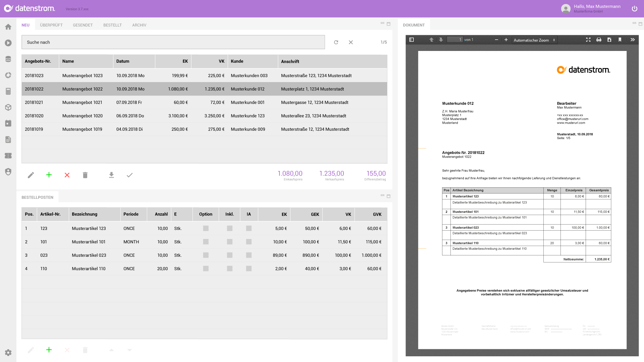This screenshot has width=644, height=362.
Task: Click the edit pencil icon in toolbar
Action: pyautogui.click(x=31, y=175)
